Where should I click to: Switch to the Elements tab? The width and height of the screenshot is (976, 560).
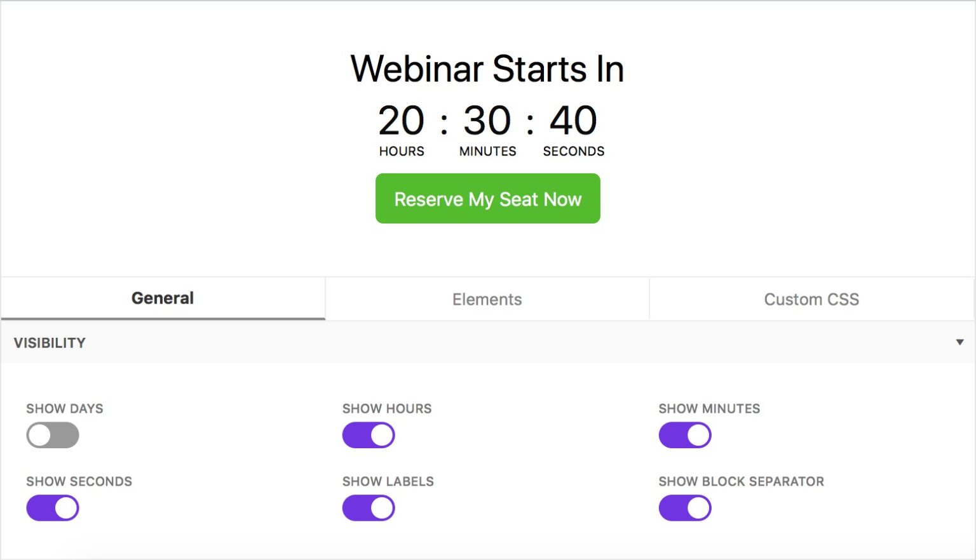pos(487,298)
